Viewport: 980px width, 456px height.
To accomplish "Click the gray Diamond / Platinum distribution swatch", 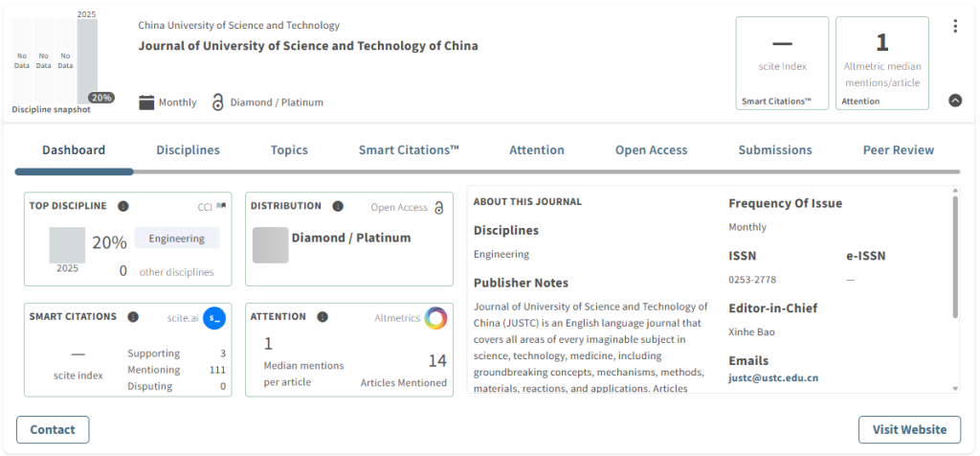I will [271, 245].
